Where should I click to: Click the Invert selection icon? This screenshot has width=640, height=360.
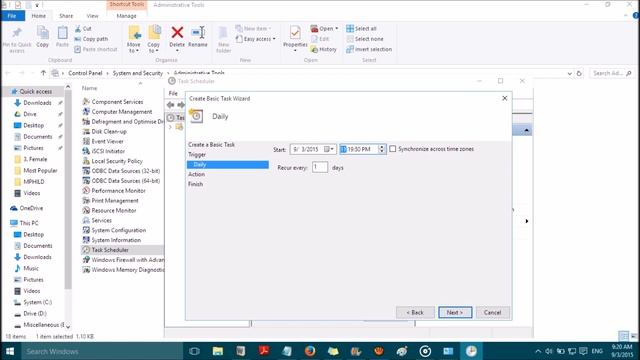(350, 49)
